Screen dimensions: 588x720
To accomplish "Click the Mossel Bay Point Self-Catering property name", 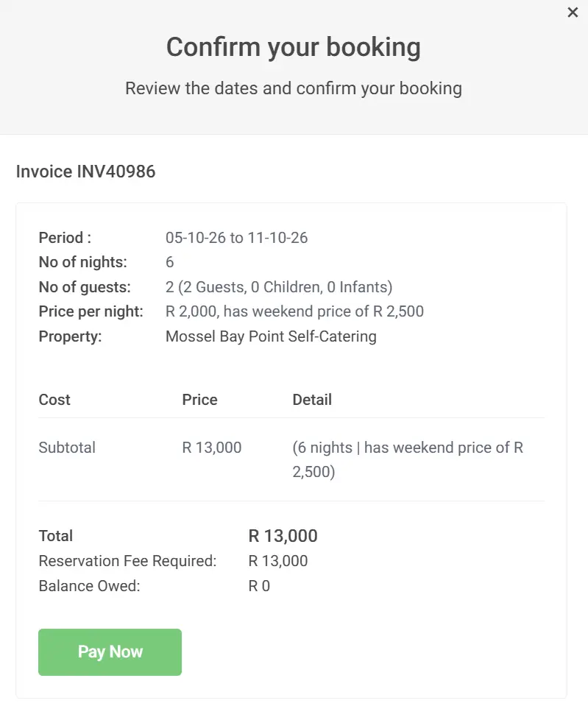I will [x=271, y=336].
